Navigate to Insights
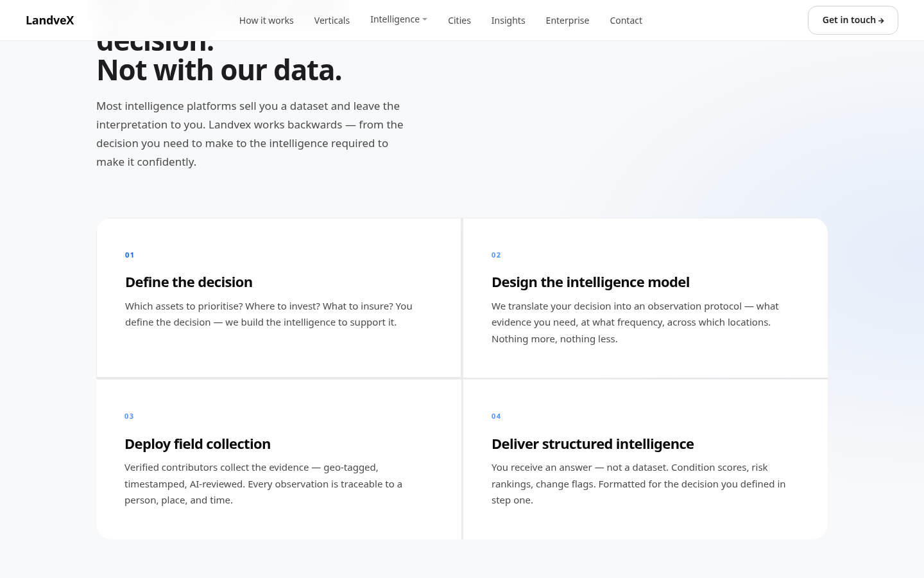 coord(508,21)
